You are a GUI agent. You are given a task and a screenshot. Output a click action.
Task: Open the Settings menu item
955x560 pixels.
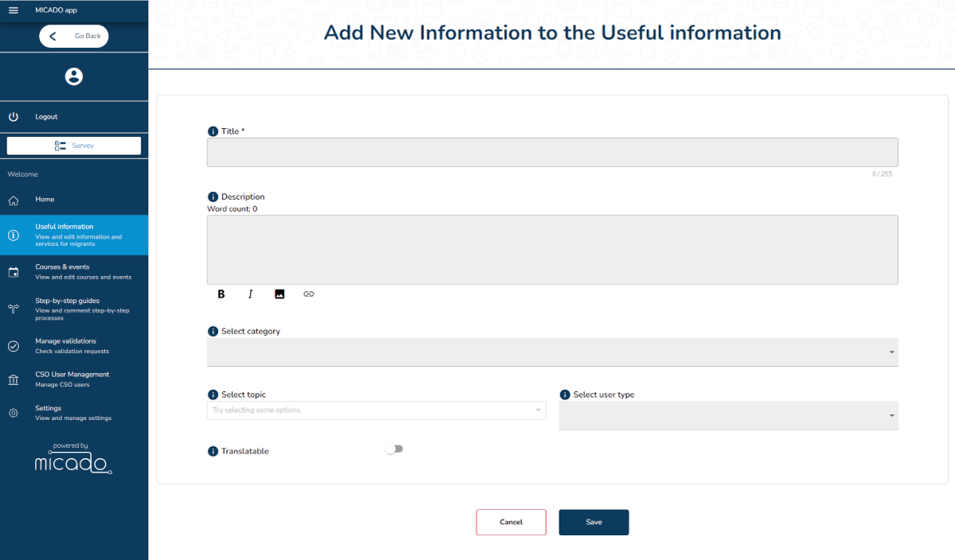coord(74,413)
